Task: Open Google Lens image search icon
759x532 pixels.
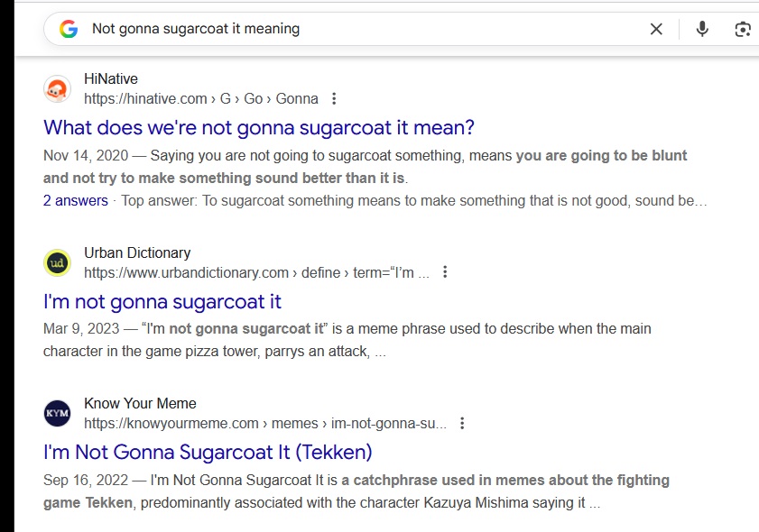Action: tap(742, 30)
